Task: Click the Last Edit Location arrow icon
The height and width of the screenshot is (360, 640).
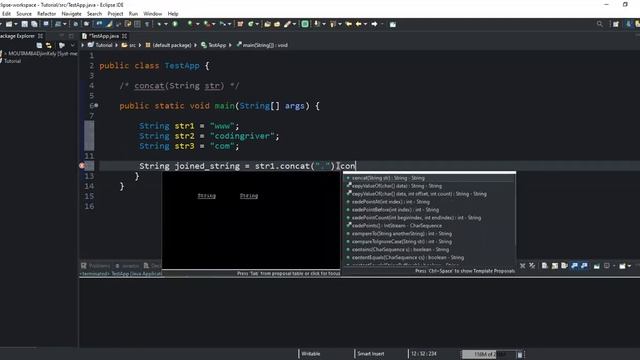Action: point(349,24)
